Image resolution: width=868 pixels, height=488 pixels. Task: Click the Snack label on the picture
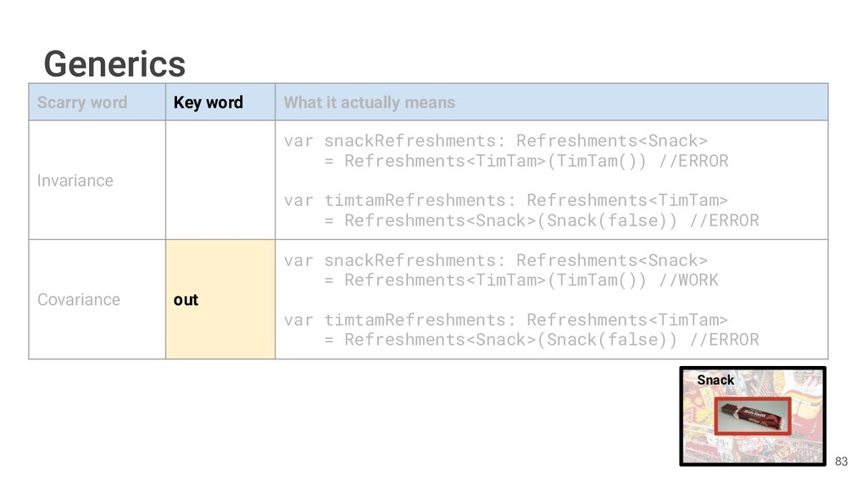(x=715, y=380)
